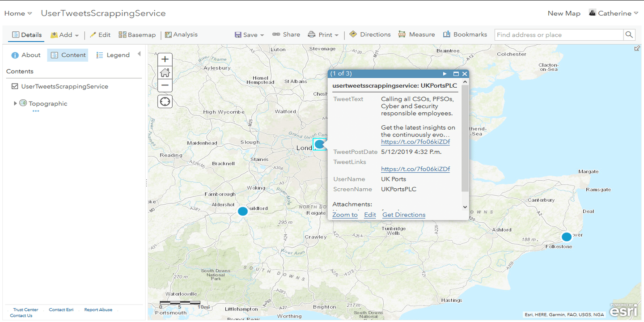
Task: Click the popup scroll up arrow
Action: click(465, 82)
